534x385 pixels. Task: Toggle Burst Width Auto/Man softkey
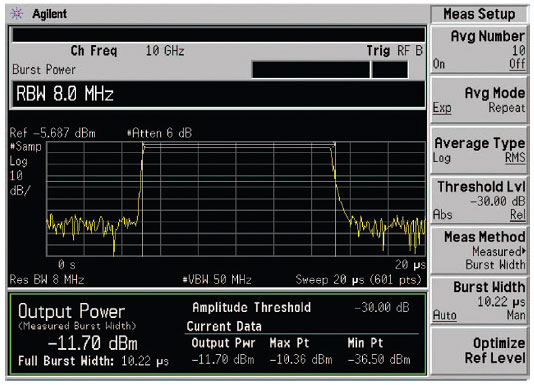click(479, 301)
